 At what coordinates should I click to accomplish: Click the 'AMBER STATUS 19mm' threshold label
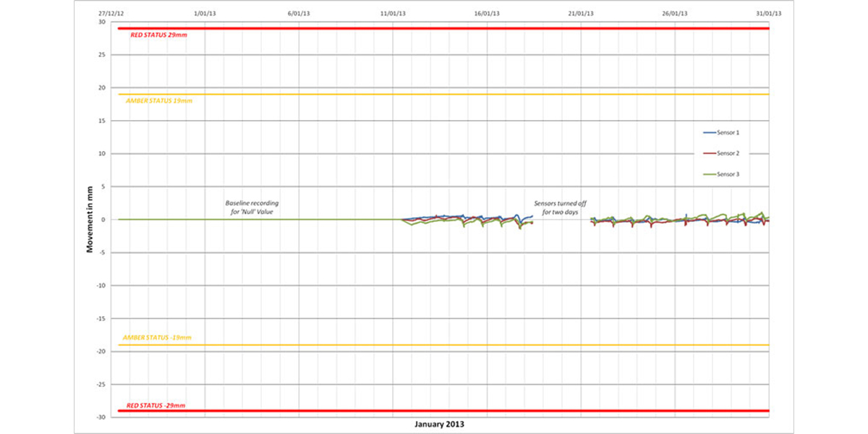click(x=159, y=101)
